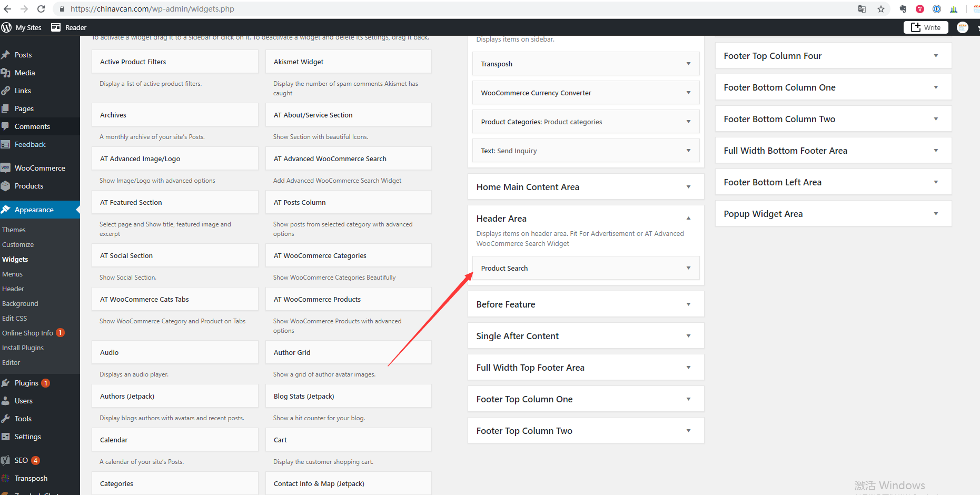Reload the page with refresh icon

(x=41, y=9)
